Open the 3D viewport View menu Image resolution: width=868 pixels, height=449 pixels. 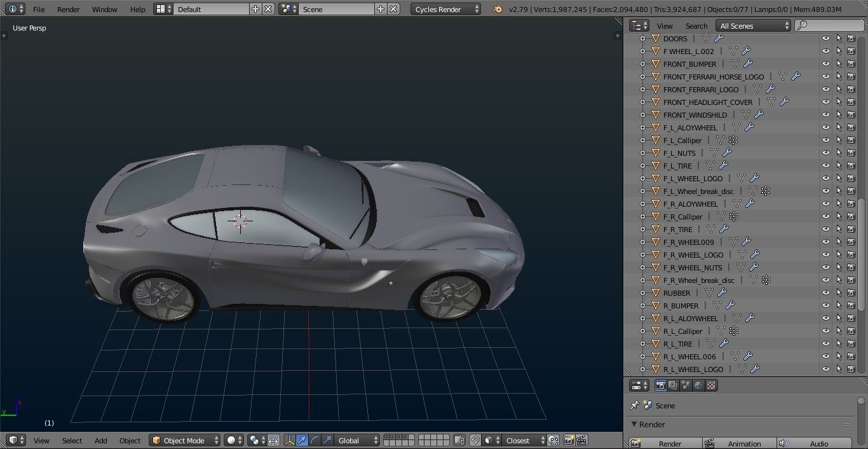(41, 440)
